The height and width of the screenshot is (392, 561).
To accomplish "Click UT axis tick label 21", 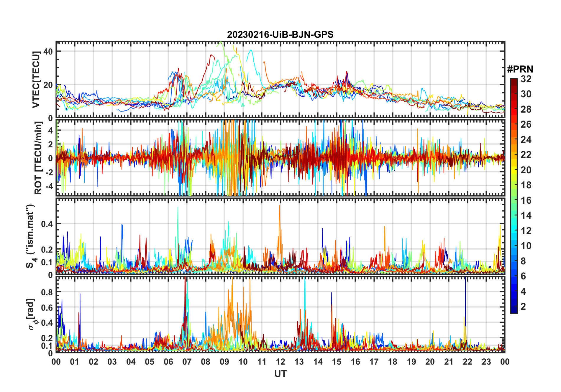I will [449, 362].
